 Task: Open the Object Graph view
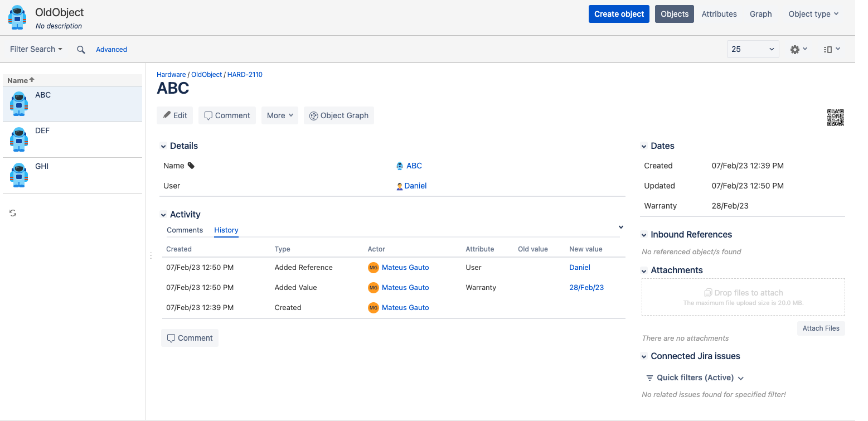click(x=339, y=115)
